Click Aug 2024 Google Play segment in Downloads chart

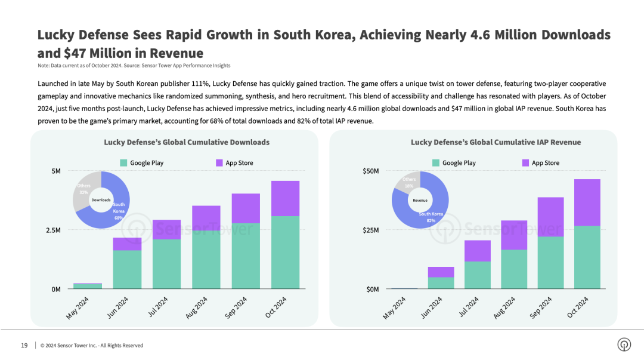click(x=206, y=259)
